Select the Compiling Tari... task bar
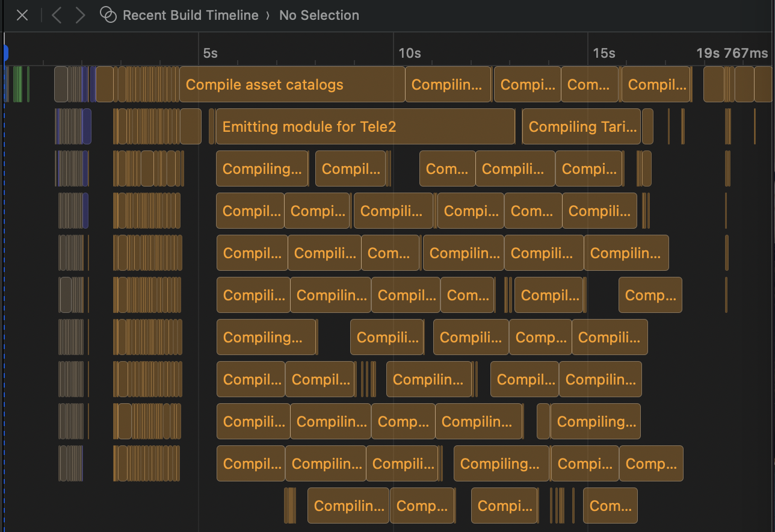Image resolution: width=775 pixels, height=532 pixels. [x=581, y=126]
